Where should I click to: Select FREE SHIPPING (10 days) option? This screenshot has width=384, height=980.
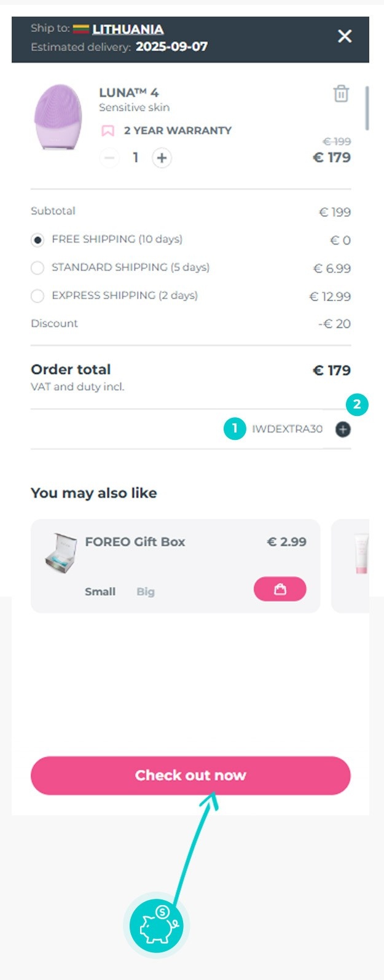click(x=37, y=240)
